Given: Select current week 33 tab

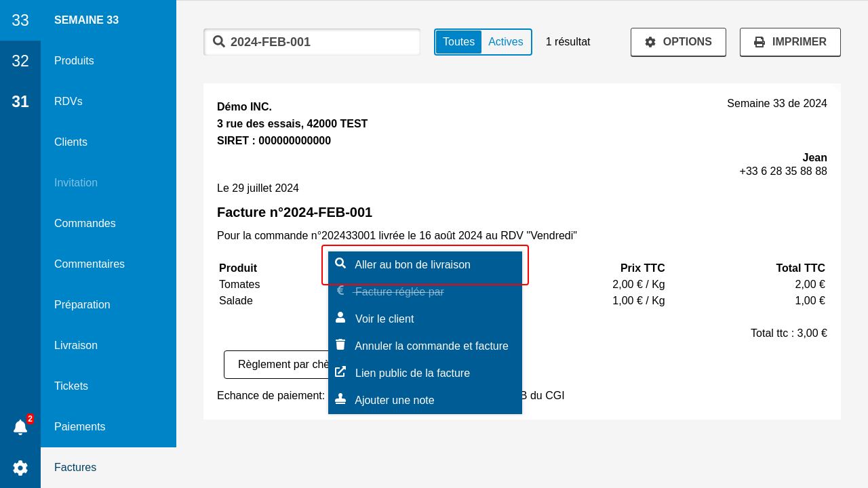Looking at the screenshot, I should coord(20,20).
